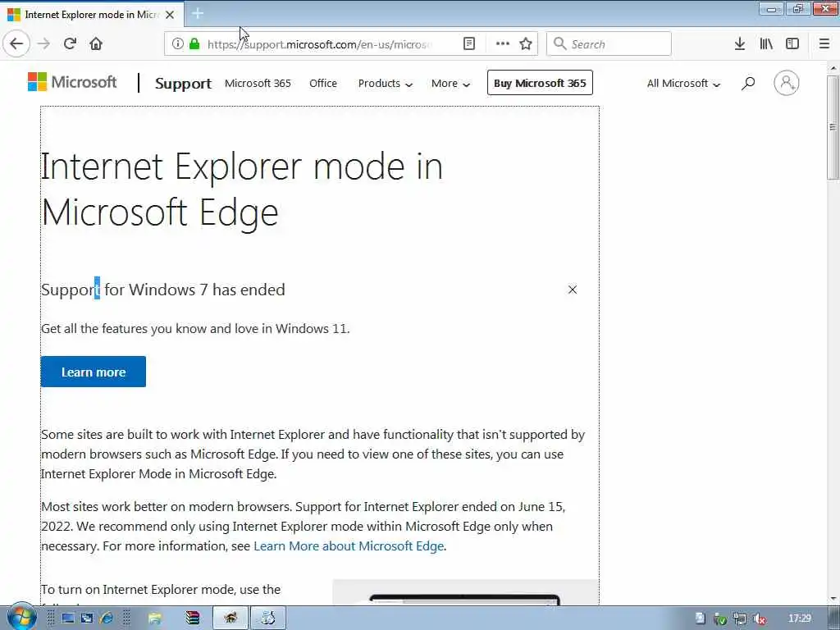This screenshot has height=630, width=840.
Task: Click the Internet Explorer mode page heading
Action: tap(242, 189)
